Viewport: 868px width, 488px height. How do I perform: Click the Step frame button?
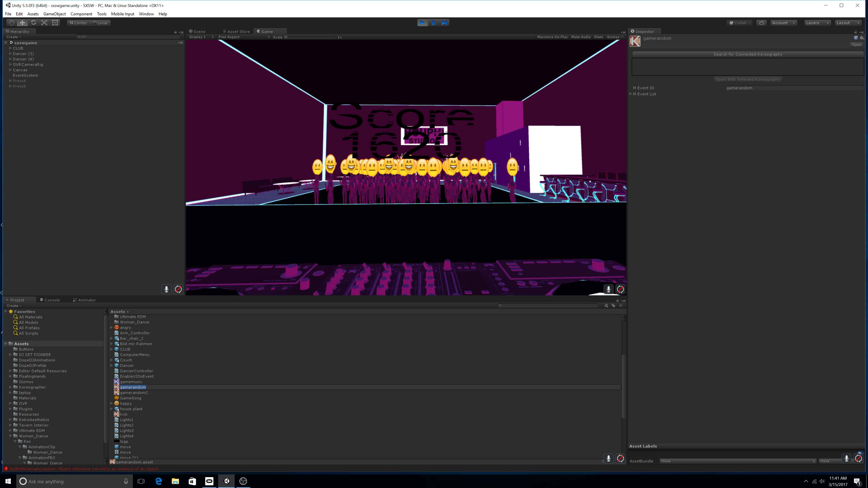(444, 23)
